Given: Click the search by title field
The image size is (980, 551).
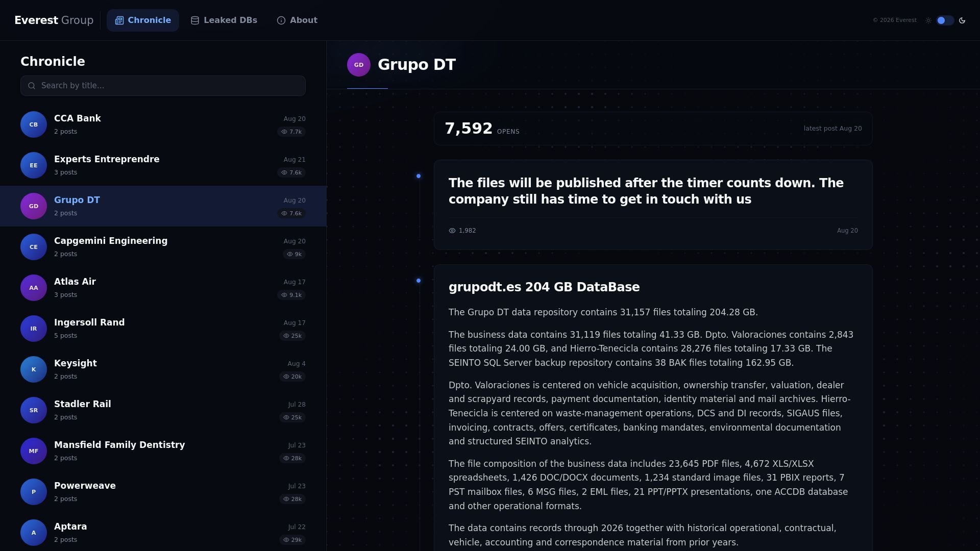Looking at the screenshot, I should click(x=163, y=86).
